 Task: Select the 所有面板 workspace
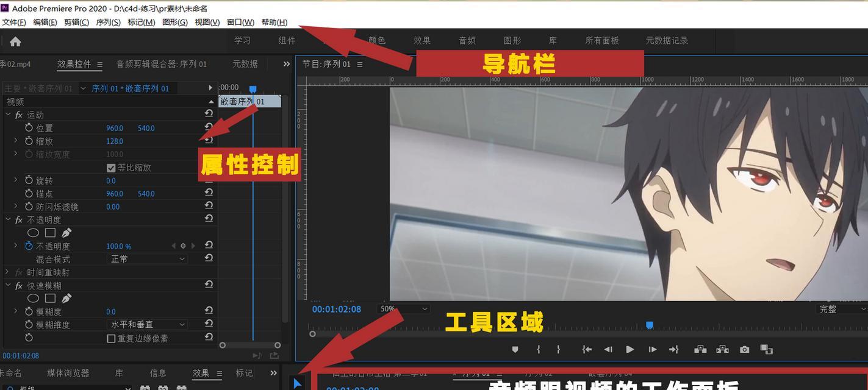pyautogui.click(x=602, y=40)
